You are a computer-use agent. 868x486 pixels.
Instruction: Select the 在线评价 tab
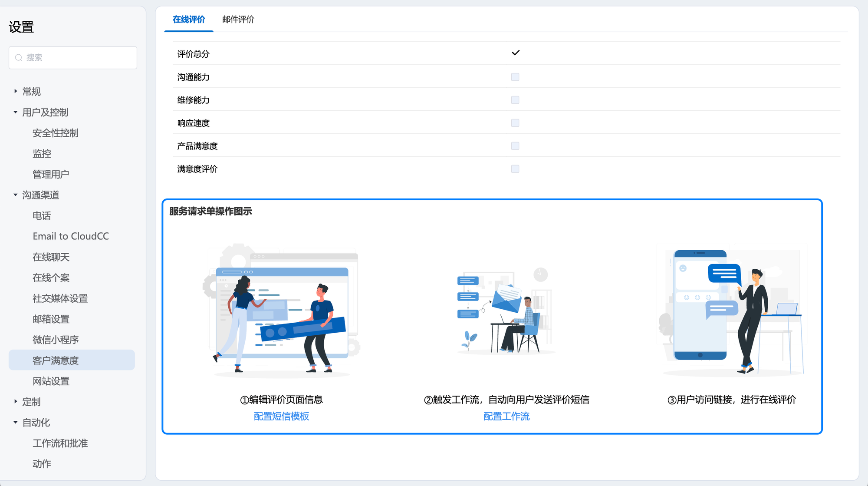(x=189, y=20)
